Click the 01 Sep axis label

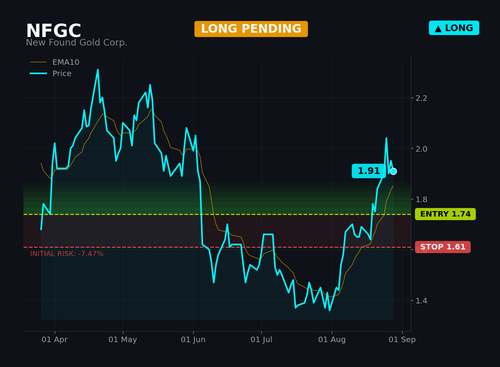(x=402, y=340)
